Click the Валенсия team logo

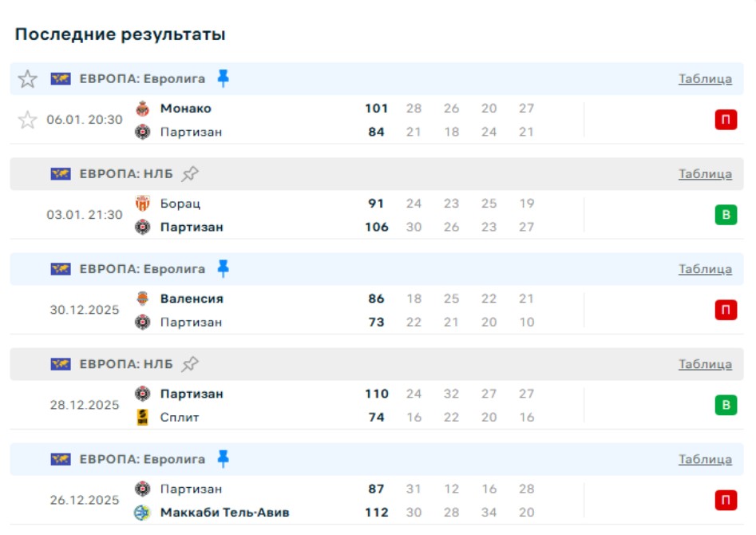pos(143,299)
